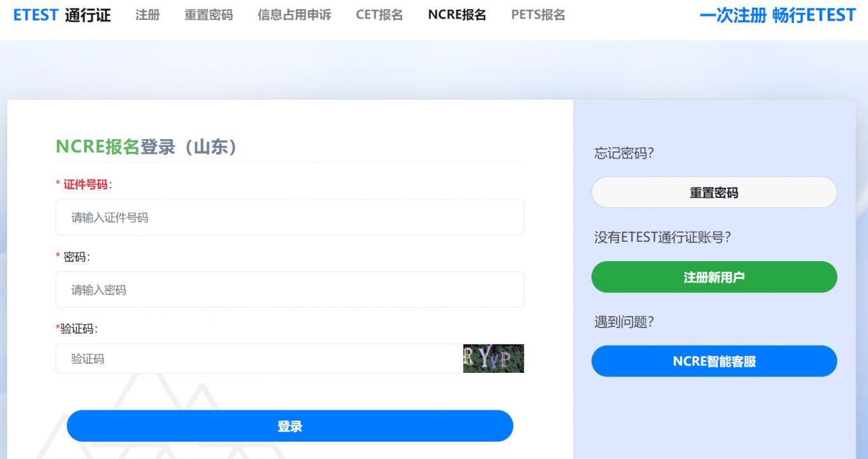This screenshot has width=868, height=459.
Task: Select 重置密码 in the top navigation
Action: 208,15
